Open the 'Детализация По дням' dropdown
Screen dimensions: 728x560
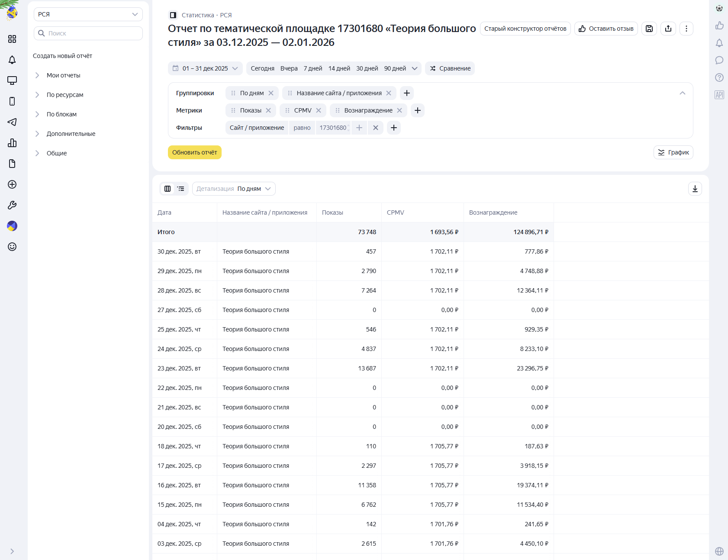[x=234, y=189]
